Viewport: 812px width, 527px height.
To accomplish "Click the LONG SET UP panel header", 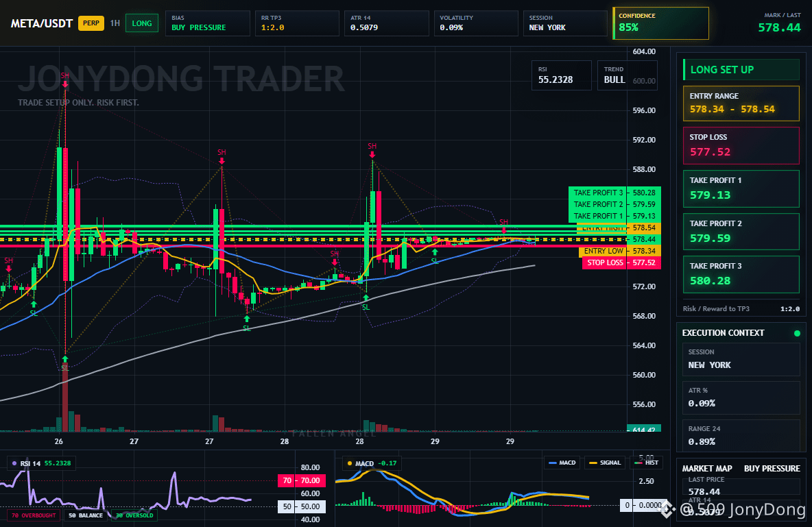I will [741, 69].
